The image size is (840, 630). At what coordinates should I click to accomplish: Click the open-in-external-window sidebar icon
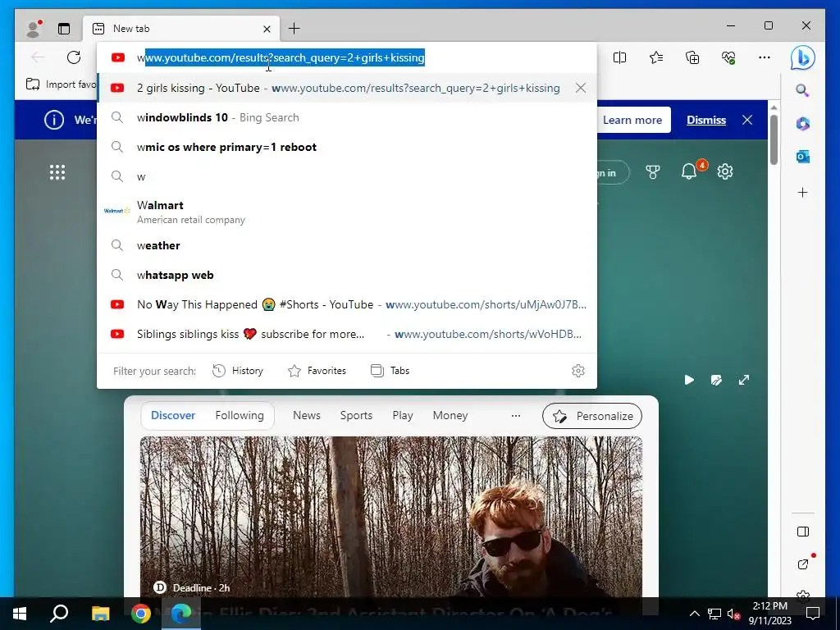802,564
